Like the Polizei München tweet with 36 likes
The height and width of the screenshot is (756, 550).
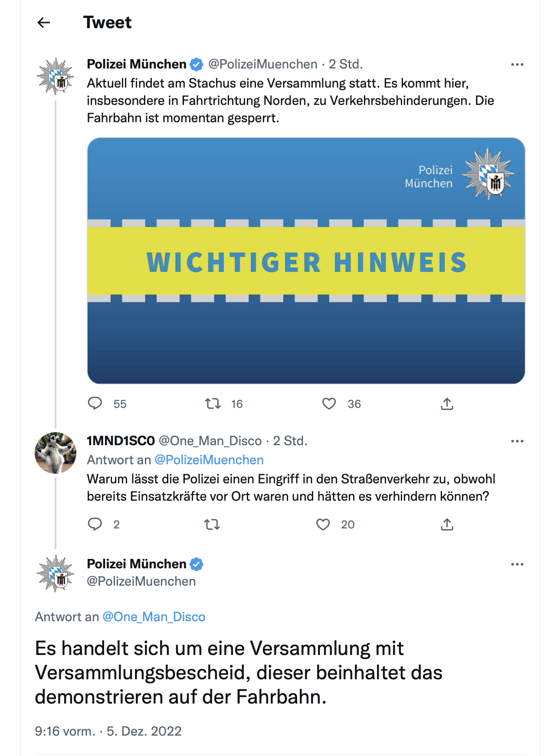point(329,404)
